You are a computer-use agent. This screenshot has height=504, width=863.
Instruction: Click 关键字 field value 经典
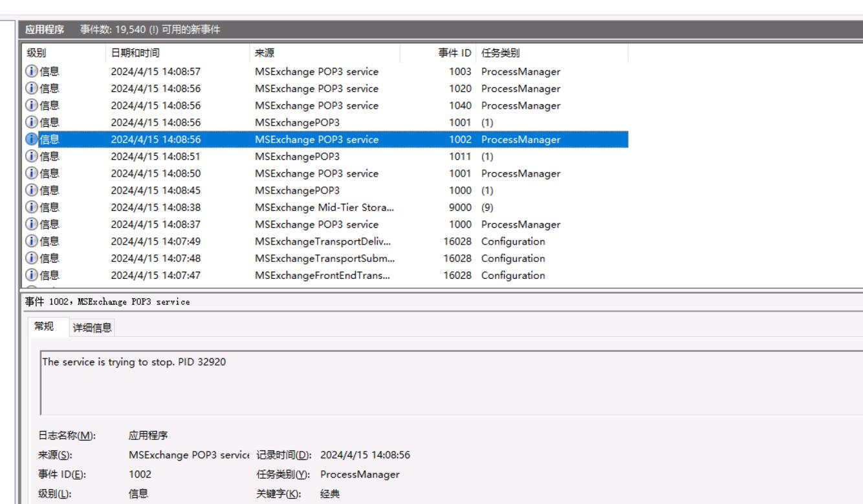pyautogui.click(x=329, y=494)
